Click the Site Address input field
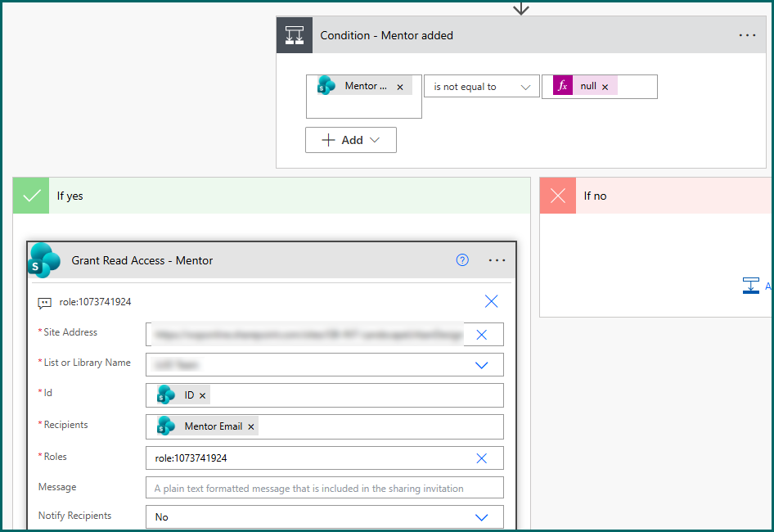 point(324,335)
